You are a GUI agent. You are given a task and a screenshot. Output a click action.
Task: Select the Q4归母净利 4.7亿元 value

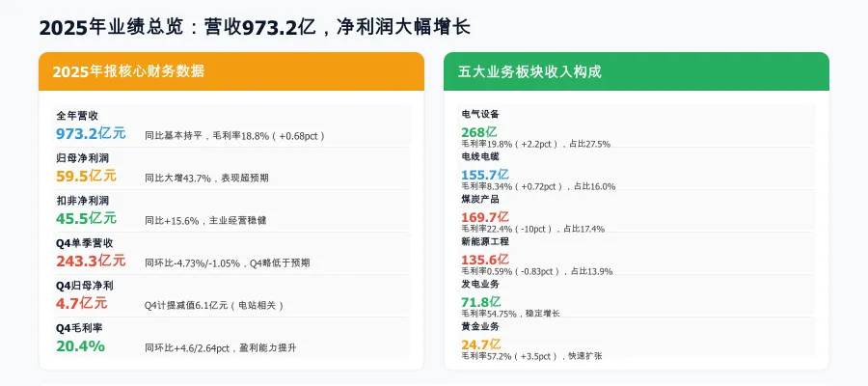click(x=82, y=303)
